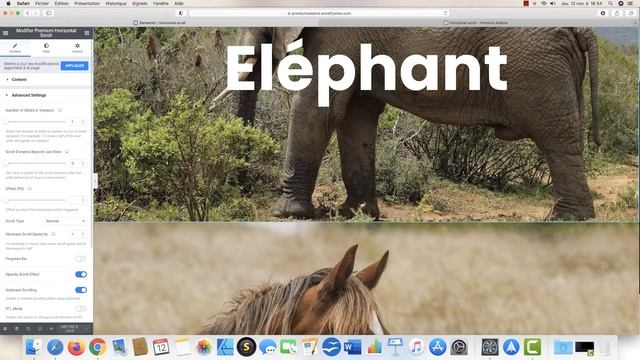This screenshot has width=640, height=360.
Task: Disable the Opacity Scroll Effect toggle
Action: 81,274
